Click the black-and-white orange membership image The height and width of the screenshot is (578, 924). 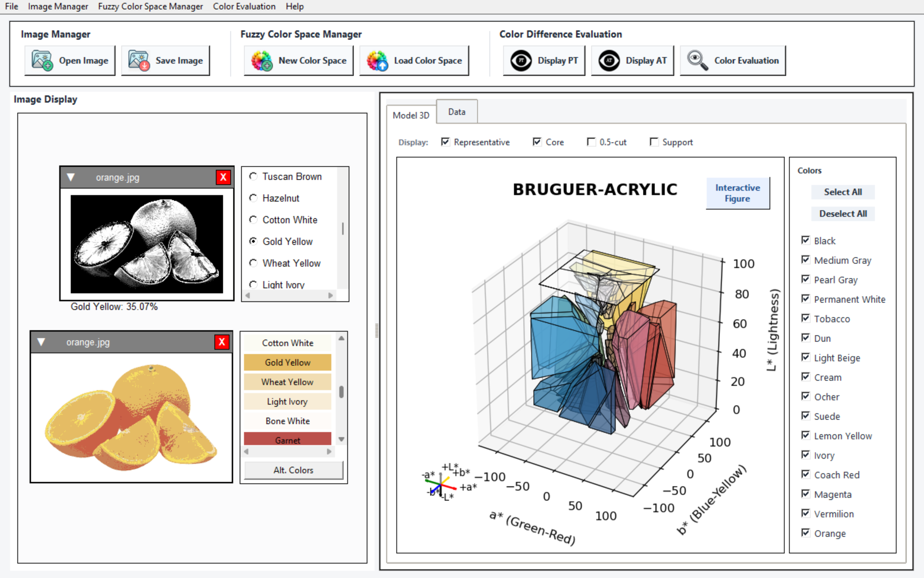pyautogui.click(x=147, y=244)
